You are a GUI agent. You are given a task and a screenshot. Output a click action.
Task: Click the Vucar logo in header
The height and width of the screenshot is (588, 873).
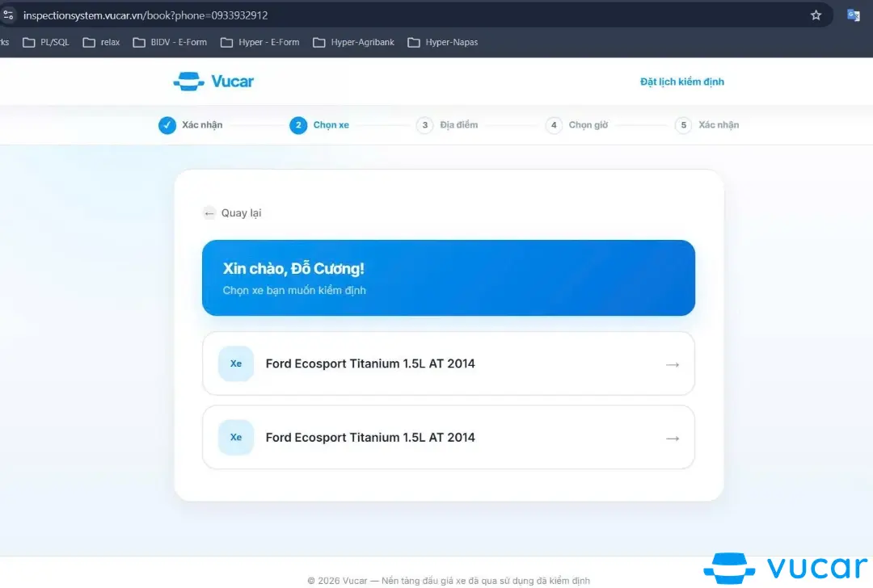coord(213,82)
